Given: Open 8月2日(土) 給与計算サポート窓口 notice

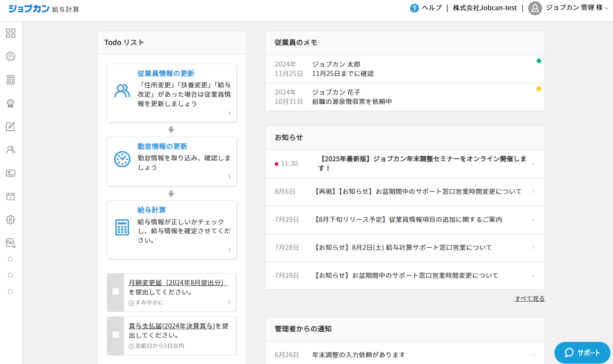Looking at the screenshot, I should 405,248.
